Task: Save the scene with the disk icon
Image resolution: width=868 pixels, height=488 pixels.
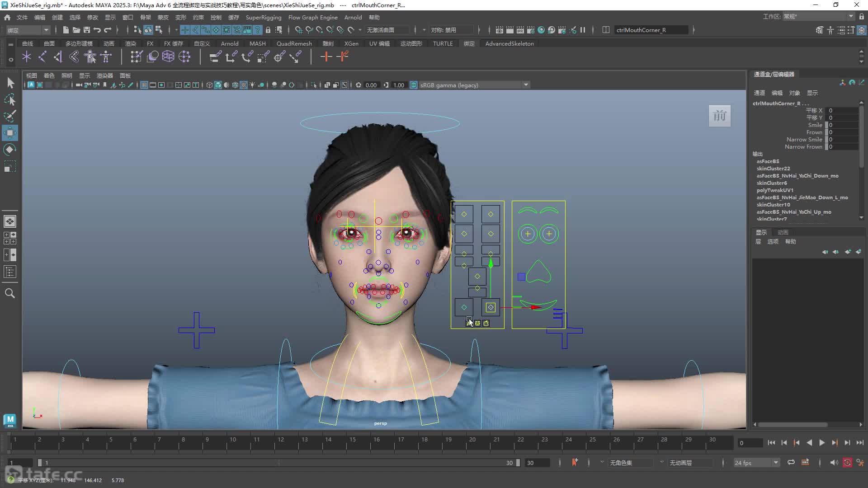Action: coord(86,30)
